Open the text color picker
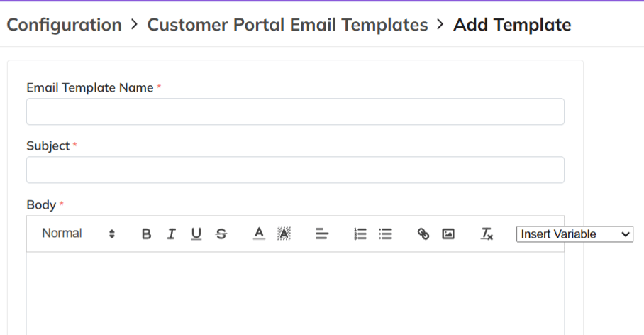 click(x=259, y=234)
